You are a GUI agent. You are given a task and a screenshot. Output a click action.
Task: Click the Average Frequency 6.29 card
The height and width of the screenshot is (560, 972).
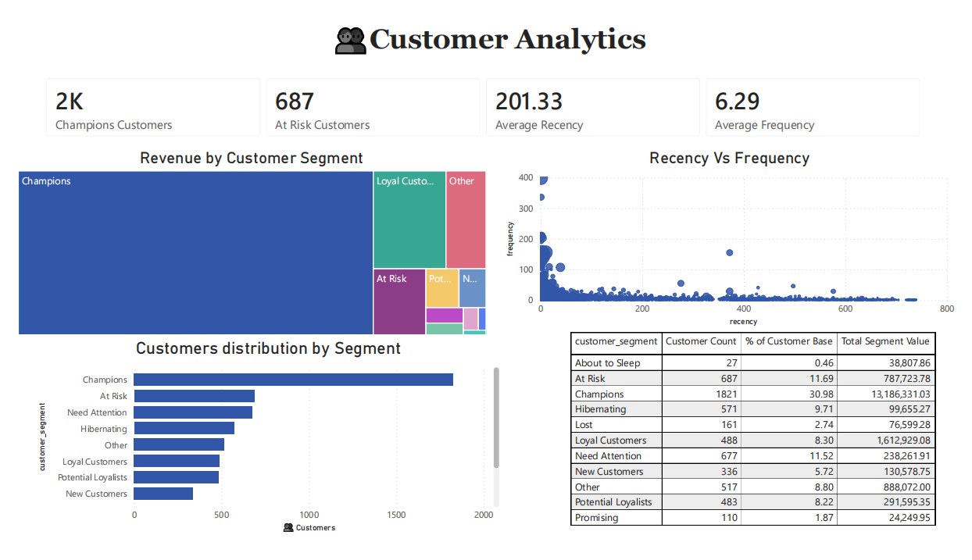[x=813, y=108]
